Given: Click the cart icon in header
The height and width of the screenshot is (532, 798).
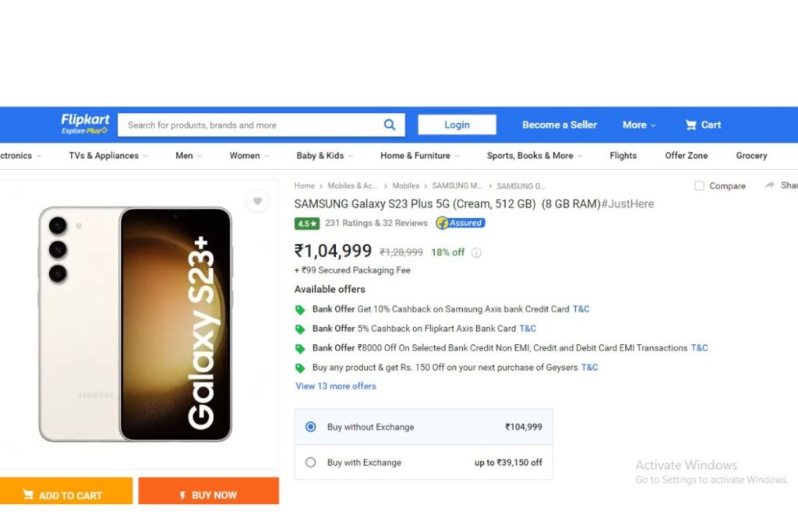Looking at the screenshot, I should coord(690,125).
